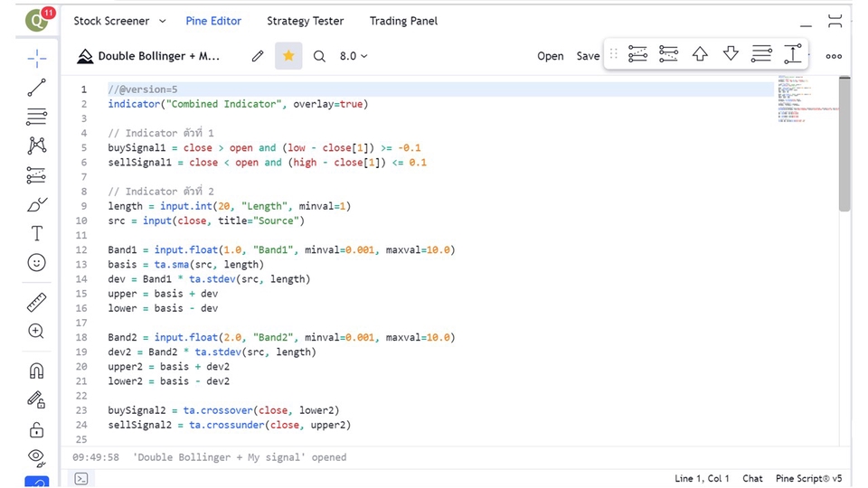Toggle magnet mode on the sidebar
This screenshot has width=868, height=488.
(x=36, y=371)
